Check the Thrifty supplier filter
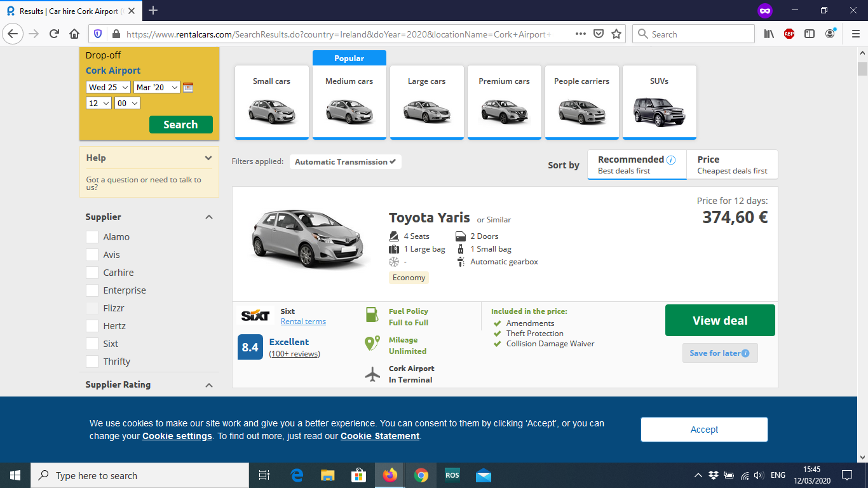This screenshot has width=868, height=488. tap(92, 362)
